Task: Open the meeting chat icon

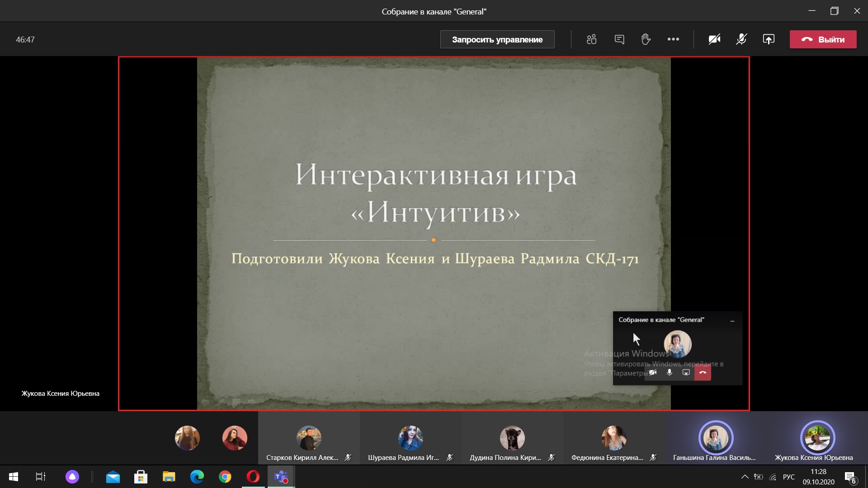Action: click(619, 39)
